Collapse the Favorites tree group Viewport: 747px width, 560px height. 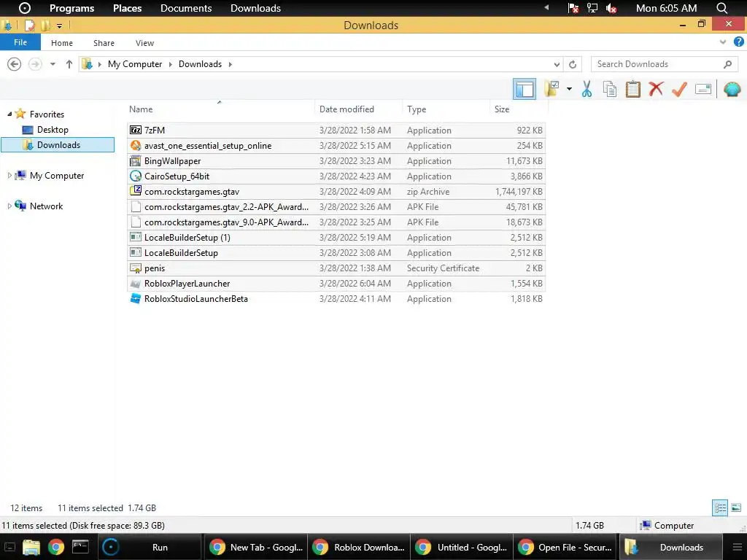[x=9, y=114]
